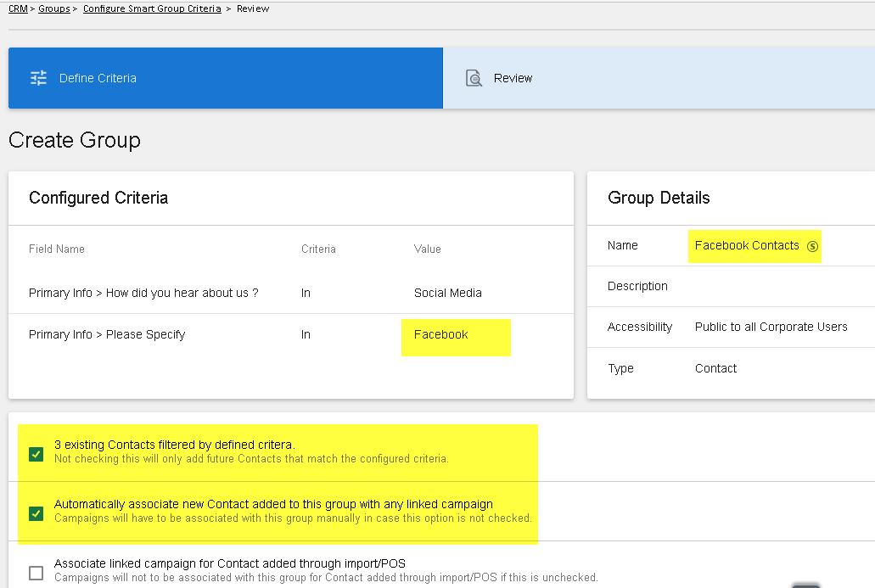875x588 pixels.
Task: Click the Description field in Group Details
Action: (x=731, y=286)
